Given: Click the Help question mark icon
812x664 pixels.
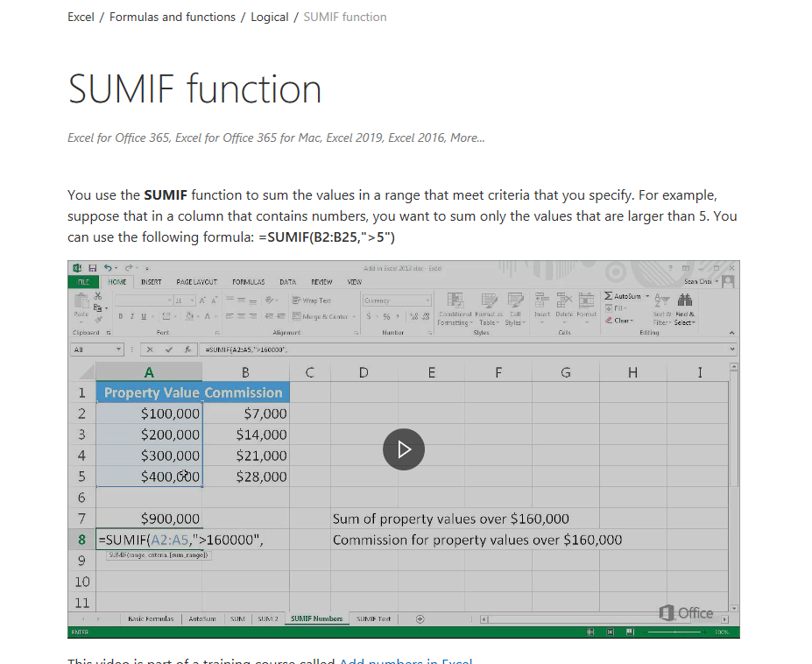Looking at the screenshot, I should click(670, 268).
